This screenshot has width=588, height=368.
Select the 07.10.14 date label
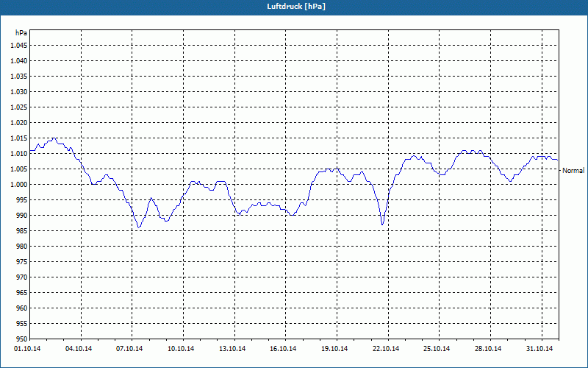coord(129,349)
